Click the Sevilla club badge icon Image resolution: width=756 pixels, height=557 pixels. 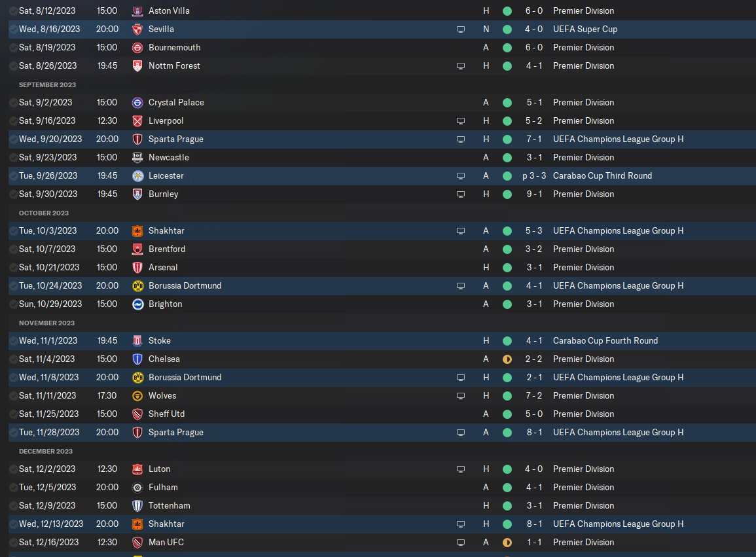(137, 29)
